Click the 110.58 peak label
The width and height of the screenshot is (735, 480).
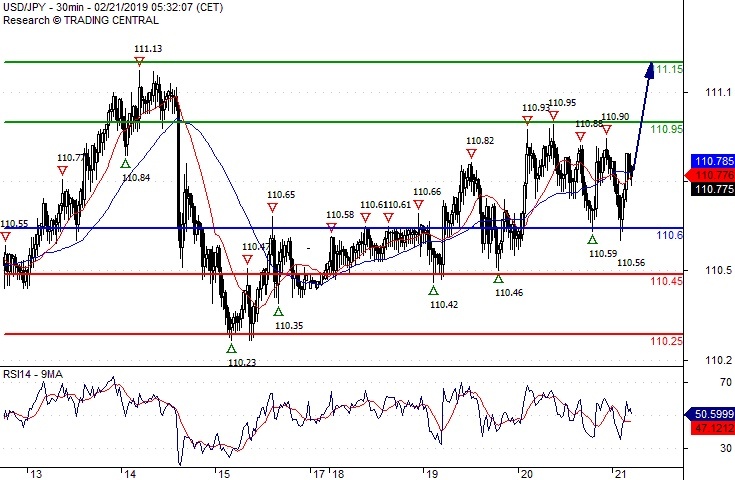(x=340, y=215)
